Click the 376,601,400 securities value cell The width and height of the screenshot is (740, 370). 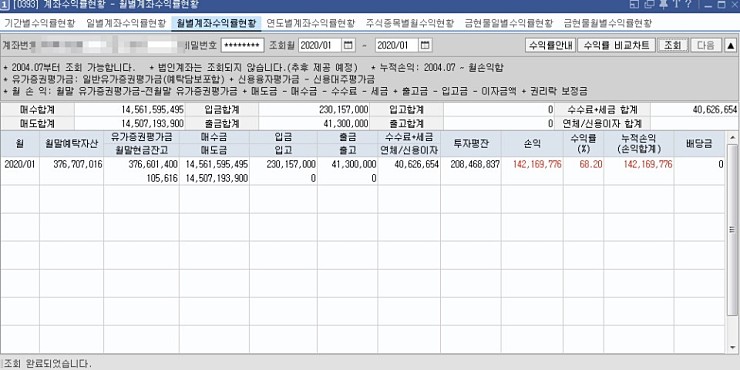point(141,165)
